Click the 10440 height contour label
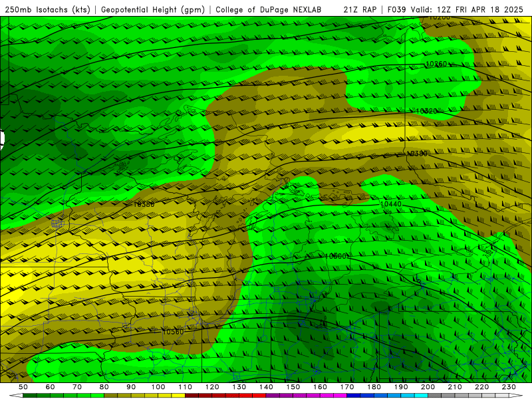The width and height of the screenshot is (532, 399). tap(390, 204)
